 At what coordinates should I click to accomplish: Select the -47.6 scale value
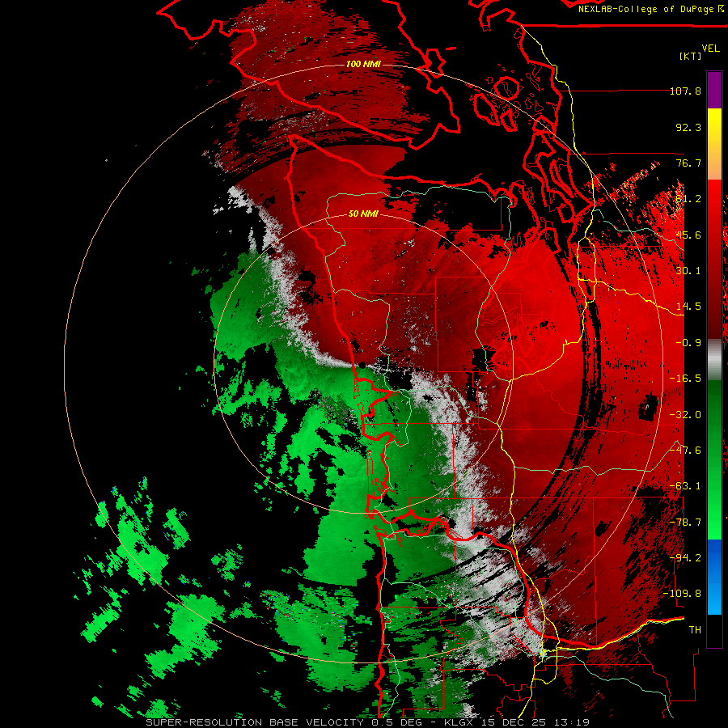click(685, 451)
